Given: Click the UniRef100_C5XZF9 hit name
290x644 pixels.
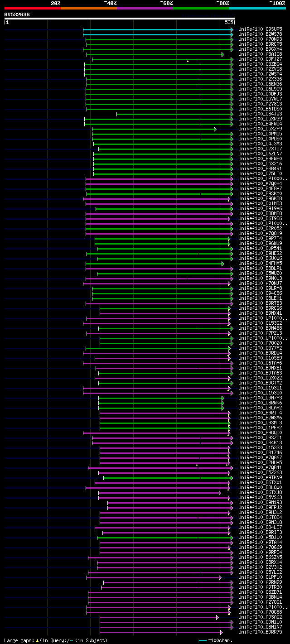Looking at the screenshot, I should [260, 129].
